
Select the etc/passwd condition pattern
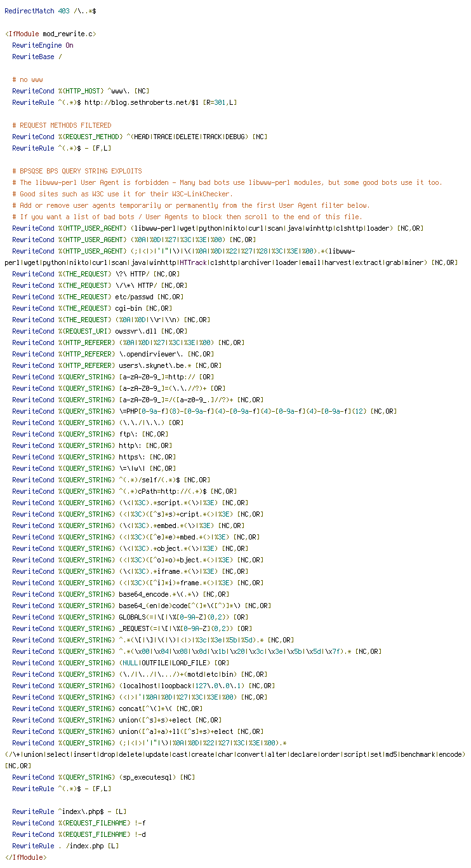coord(136,297)
